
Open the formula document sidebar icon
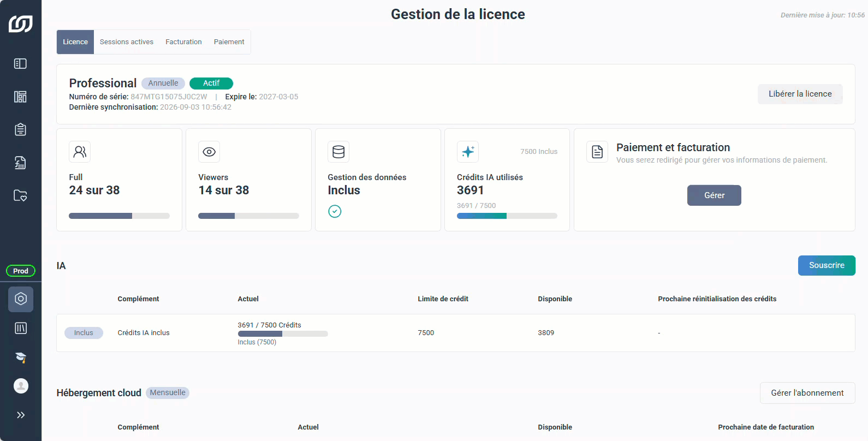coord(20,163)
